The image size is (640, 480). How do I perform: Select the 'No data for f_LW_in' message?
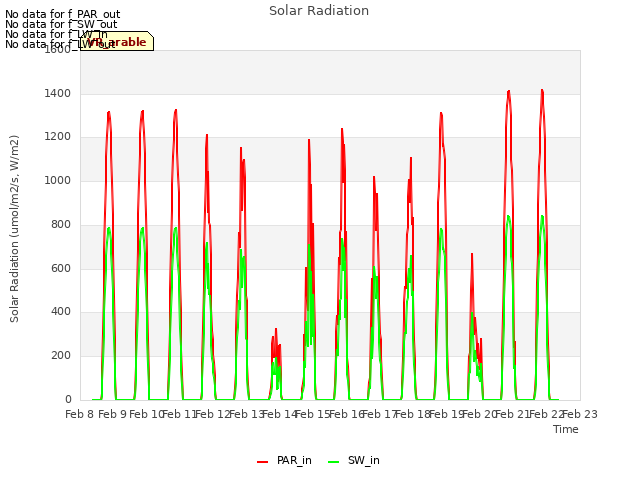pyautogui.click(x=56, y=34)
